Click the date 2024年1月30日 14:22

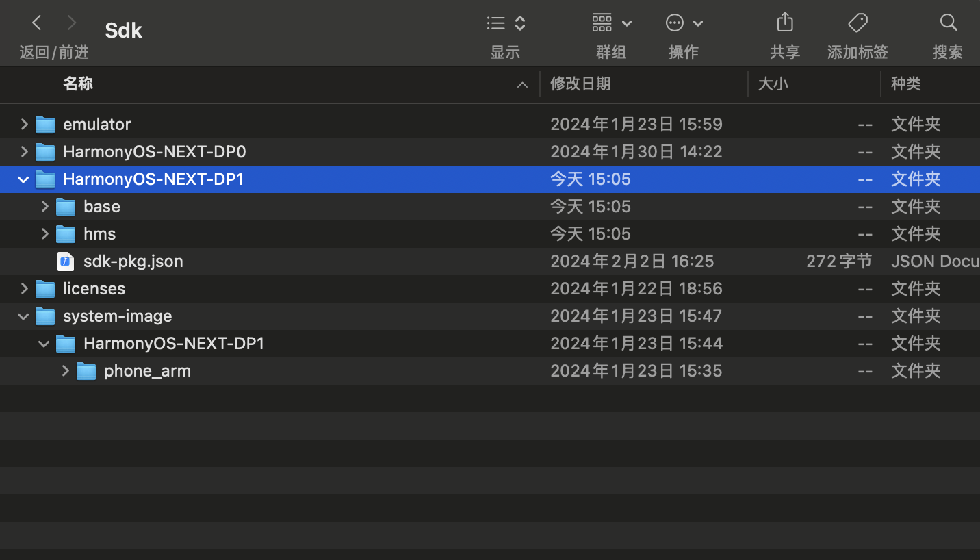[x=636, y=151]
